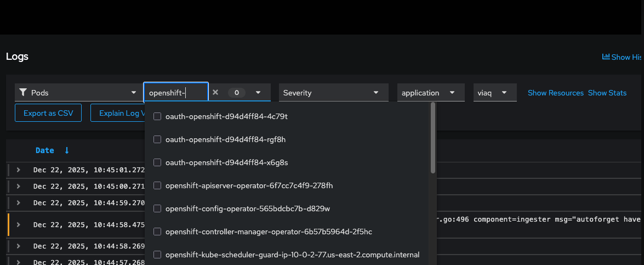Expand log row at 10:45:00.271
This screenshot has width=644, height=265.
click(x=19, y=186)
